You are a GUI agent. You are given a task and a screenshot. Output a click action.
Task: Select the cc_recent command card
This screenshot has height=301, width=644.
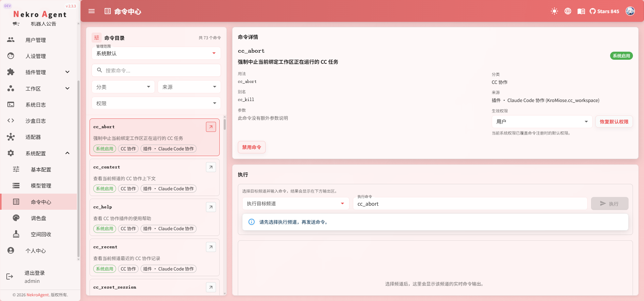click(155, 257)
